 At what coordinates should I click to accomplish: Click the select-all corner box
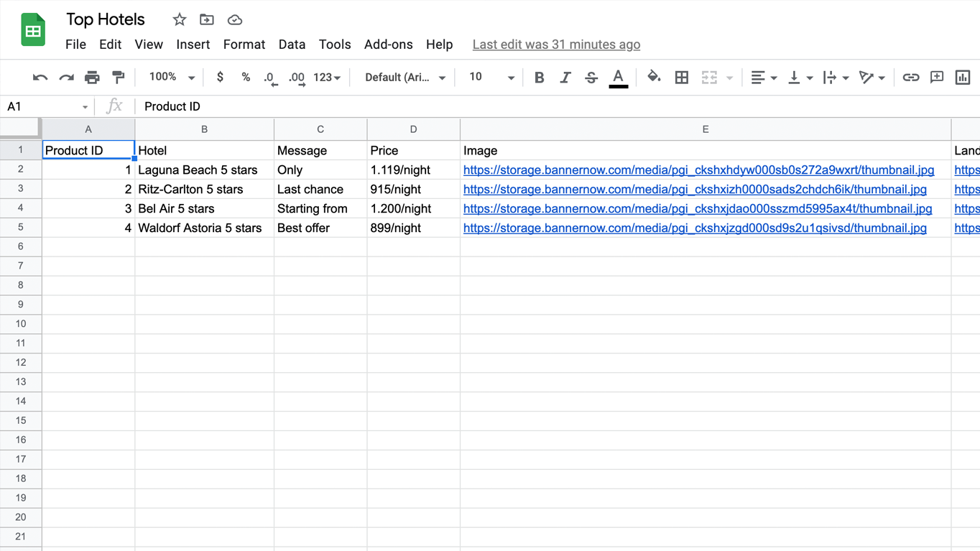point(20,129)
